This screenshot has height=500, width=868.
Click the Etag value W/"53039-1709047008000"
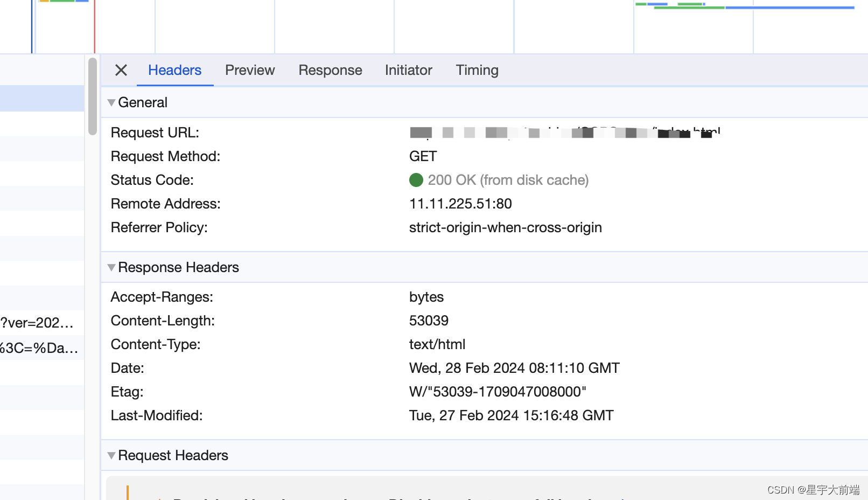coord(498,392)
